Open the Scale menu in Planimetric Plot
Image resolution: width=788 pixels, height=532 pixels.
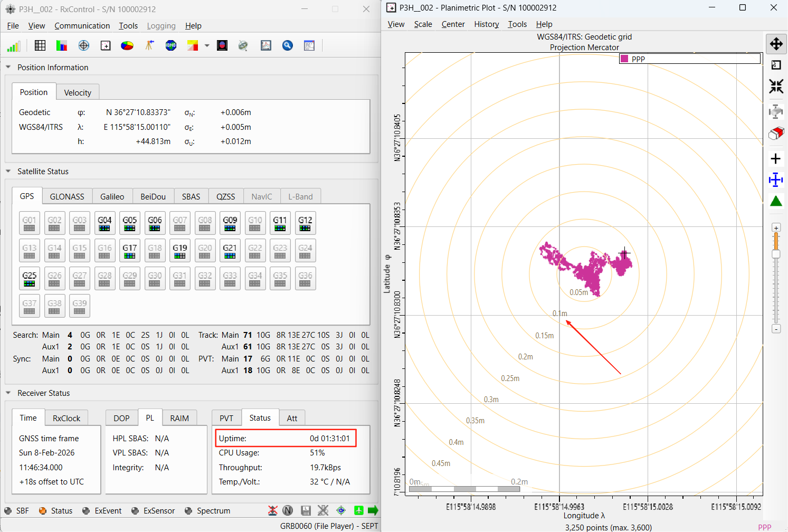pos(423,24)
